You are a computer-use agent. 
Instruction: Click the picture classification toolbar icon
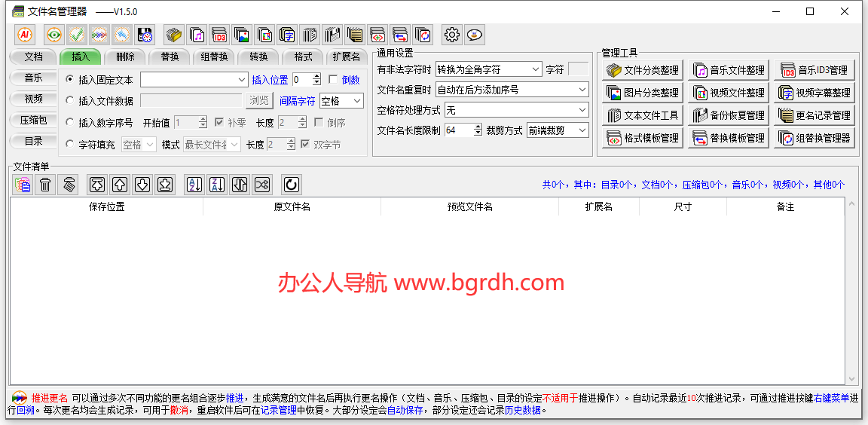(243, 35)
